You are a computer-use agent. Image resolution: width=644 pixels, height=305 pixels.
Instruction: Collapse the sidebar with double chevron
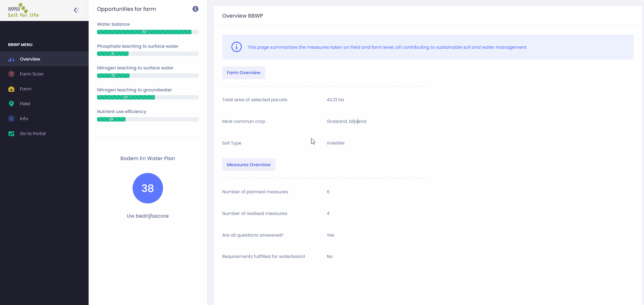tap(76, 10)
